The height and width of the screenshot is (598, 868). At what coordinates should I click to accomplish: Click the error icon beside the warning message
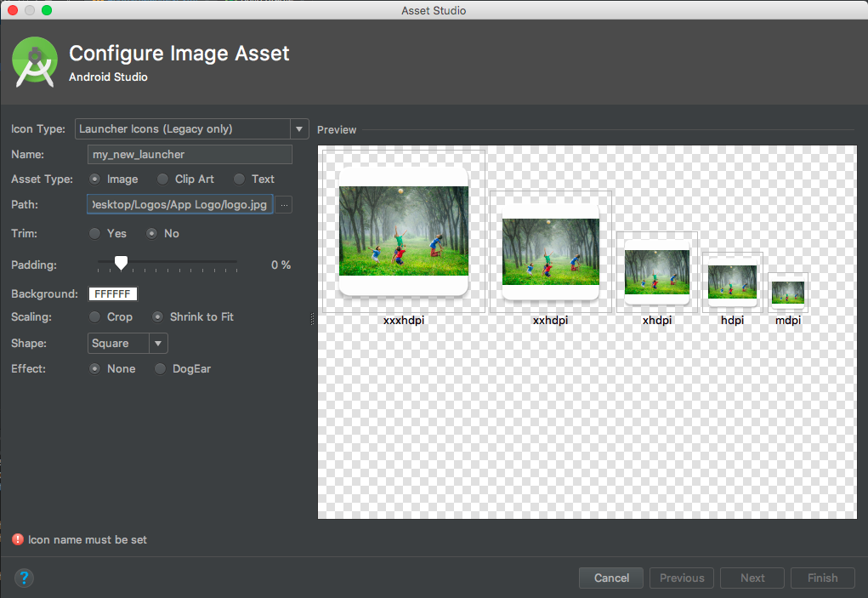[x=18, y=539]
